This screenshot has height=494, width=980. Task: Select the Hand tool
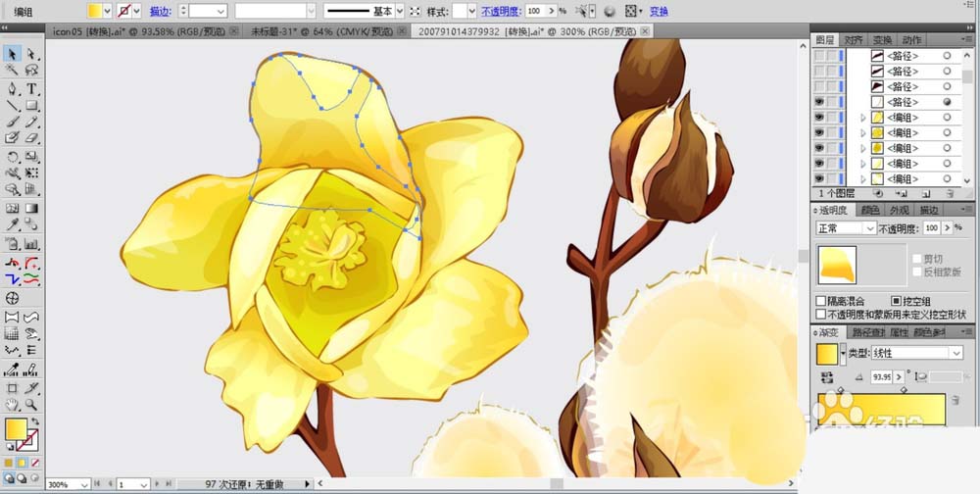click(x=12, y=405)
